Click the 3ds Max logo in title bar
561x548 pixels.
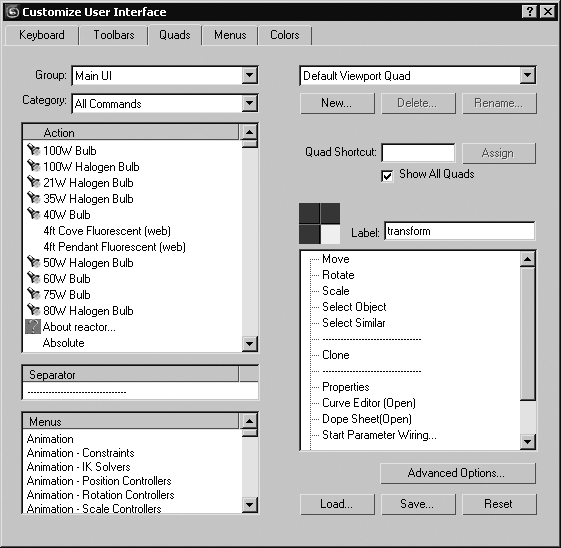pyautogui.click(x=13, y=12)
